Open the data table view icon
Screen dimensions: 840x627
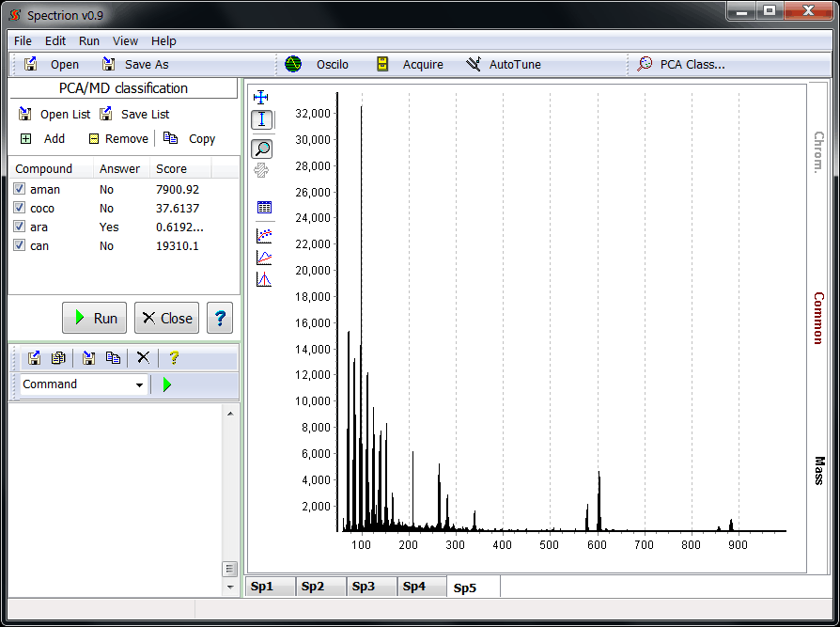(264, 208)
